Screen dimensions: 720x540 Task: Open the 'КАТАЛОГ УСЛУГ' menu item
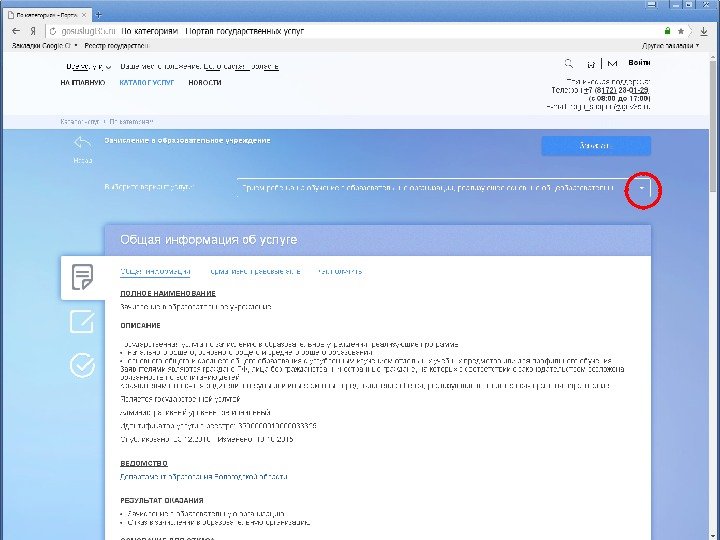pyautogui.click(x=146, y=83)
